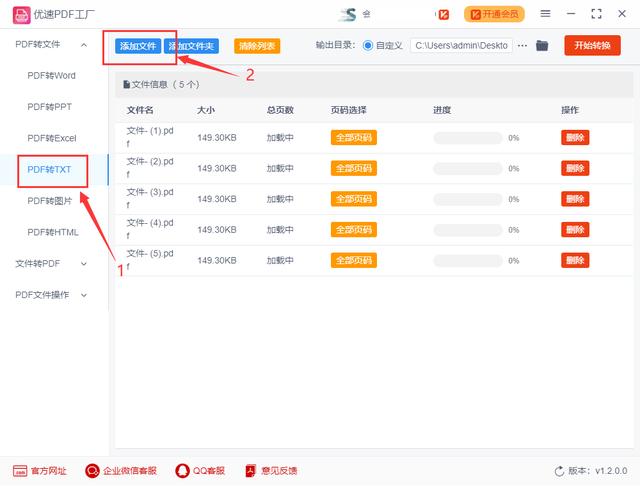The width and height of the screenshot is (640, 486).
Task: Open the PDF转Word menu item
Action: (x=51, y=75)
